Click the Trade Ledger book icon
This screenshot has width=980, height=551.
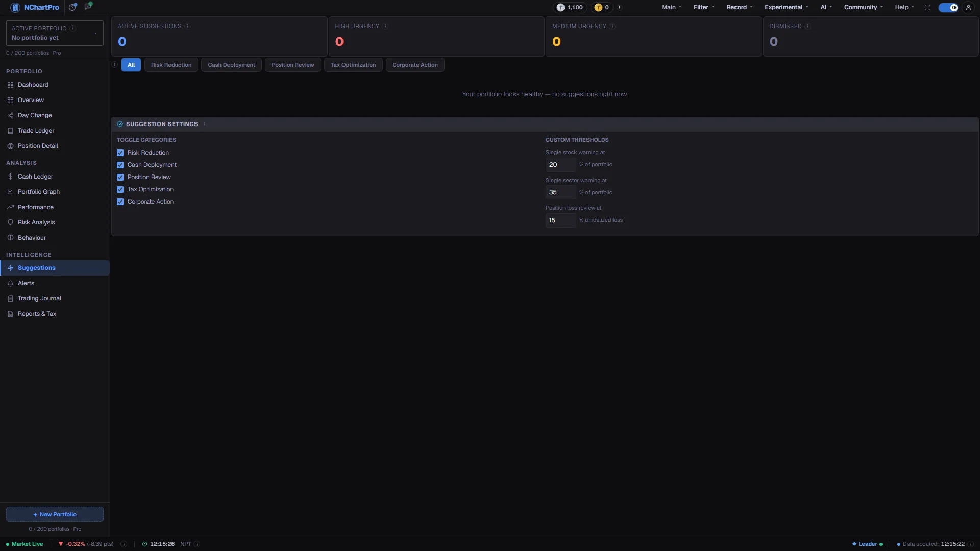[10, 131]
